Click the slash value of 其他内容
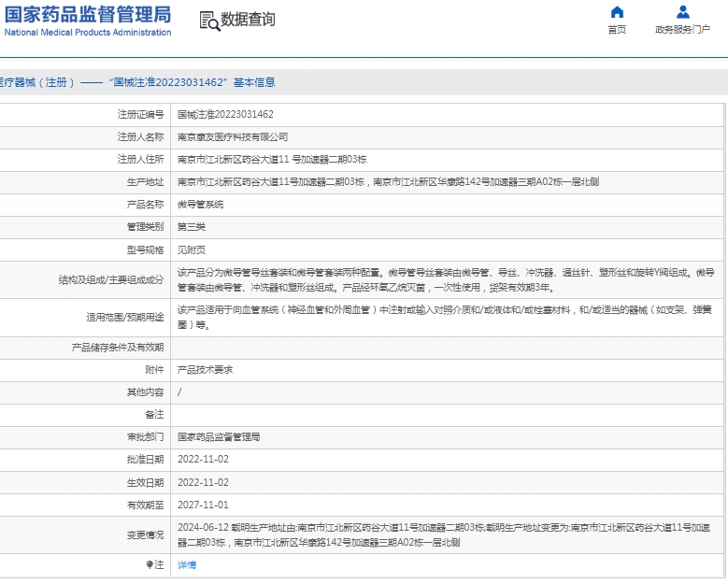The image size is (728, 584). (179, 392)
